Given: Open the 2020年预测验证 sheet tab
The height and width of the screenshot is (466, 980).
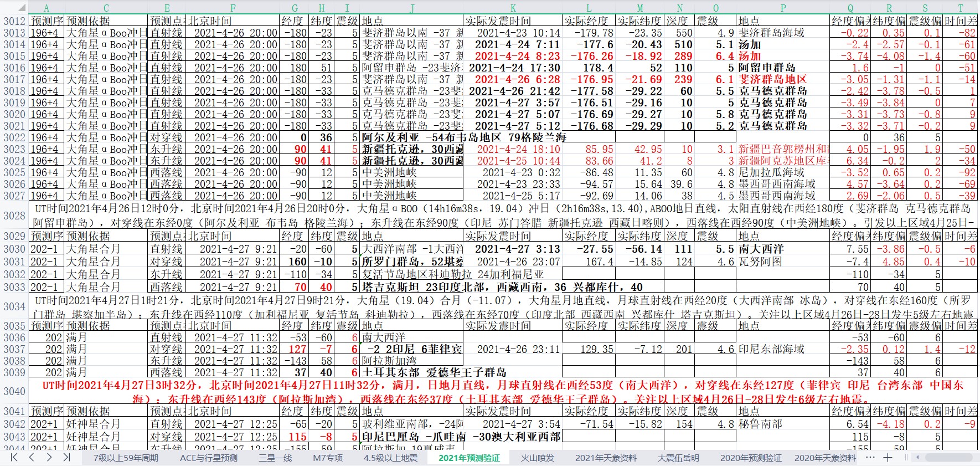Looking at the screenshot, I should click(751, 458).
